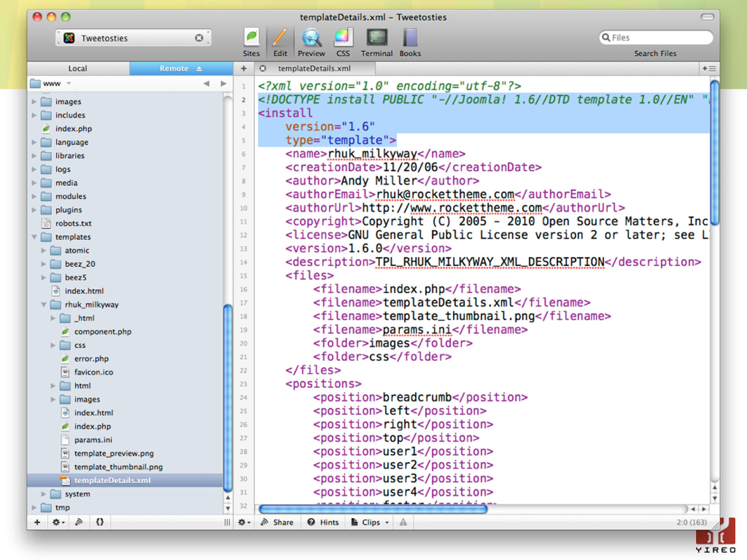Screen dimensions: 747x560
Task: Open the editor gear action menu
Action: pyautogui.click(x=244, y=522)
